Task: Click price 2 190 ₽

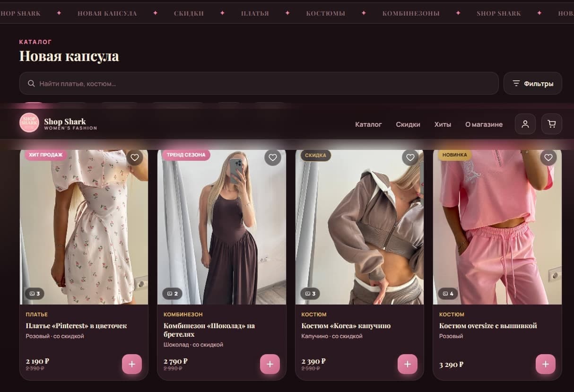Action: pyautogui.click(x=37, y=361)
